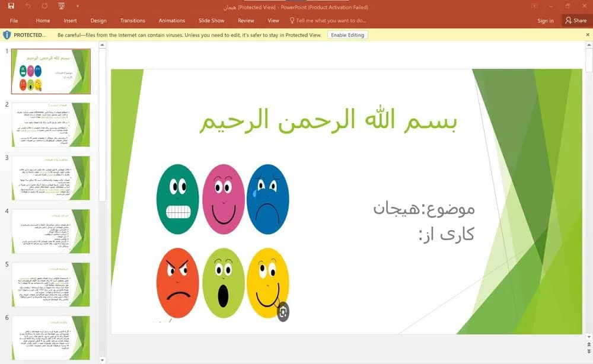
Task: Click the lightbulb icon beside Tell me
Action: coord(292,20)
